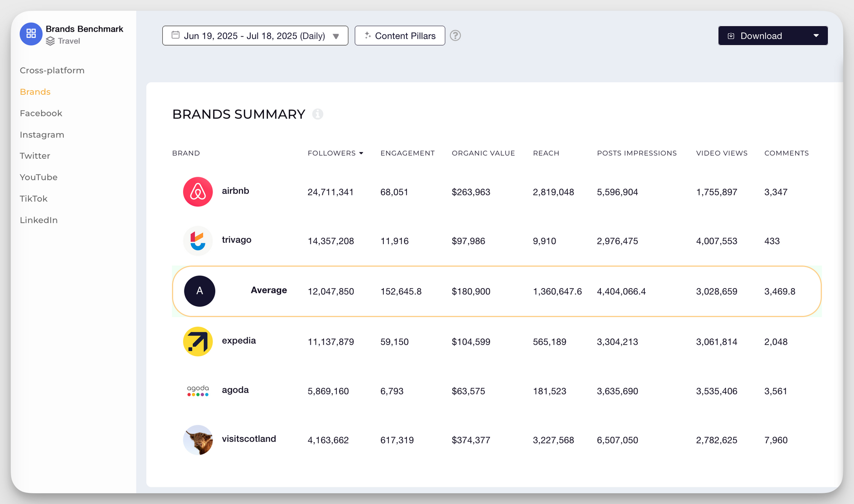The image size is (854, 504).
Task: Go to Facebook section
Action: 41,113
